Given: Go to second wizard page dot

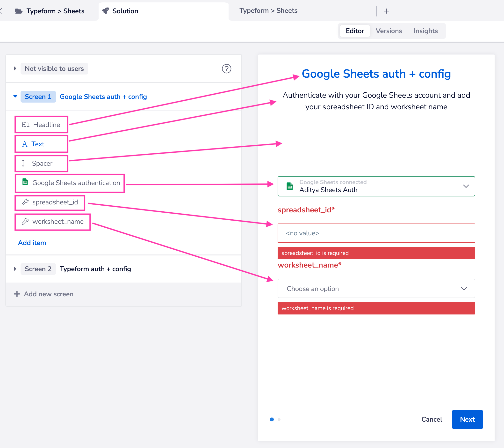Looking at the screenshot, I should tap(279, 419).
